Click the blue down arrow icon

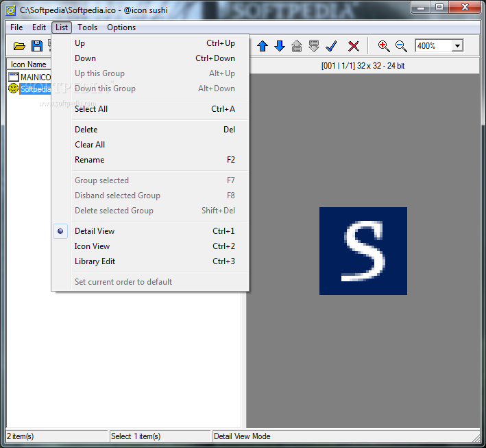280,46
